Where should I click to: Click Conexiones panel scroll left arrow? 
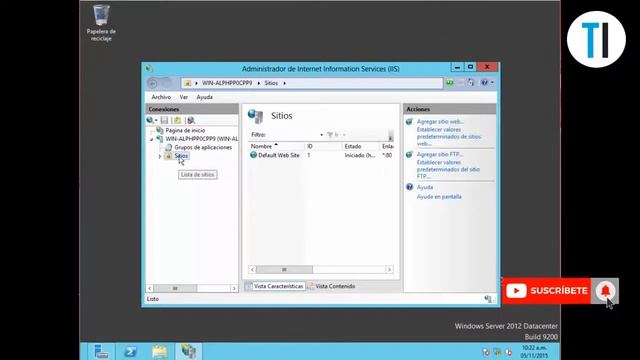[149, 288]
